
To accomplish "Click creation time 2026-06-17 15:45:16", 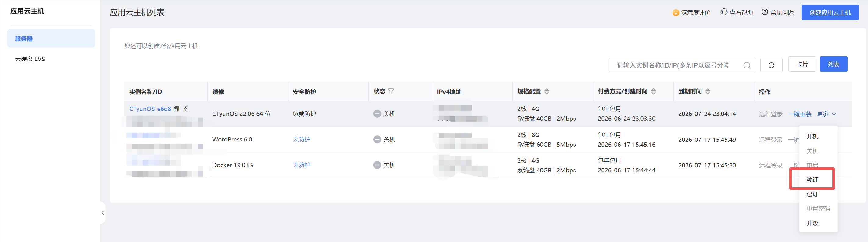I will [x=626, y=145].
